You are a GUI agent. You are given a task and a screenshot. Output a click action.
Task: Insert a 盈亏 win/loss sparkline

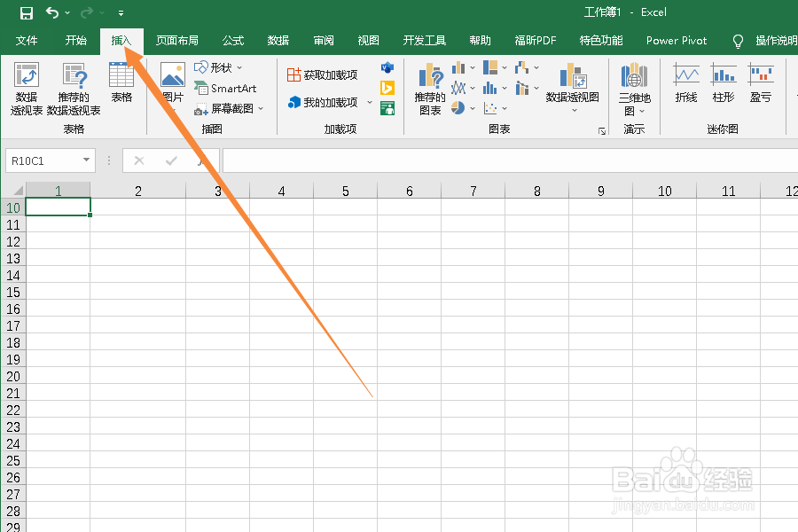(761, 82)
